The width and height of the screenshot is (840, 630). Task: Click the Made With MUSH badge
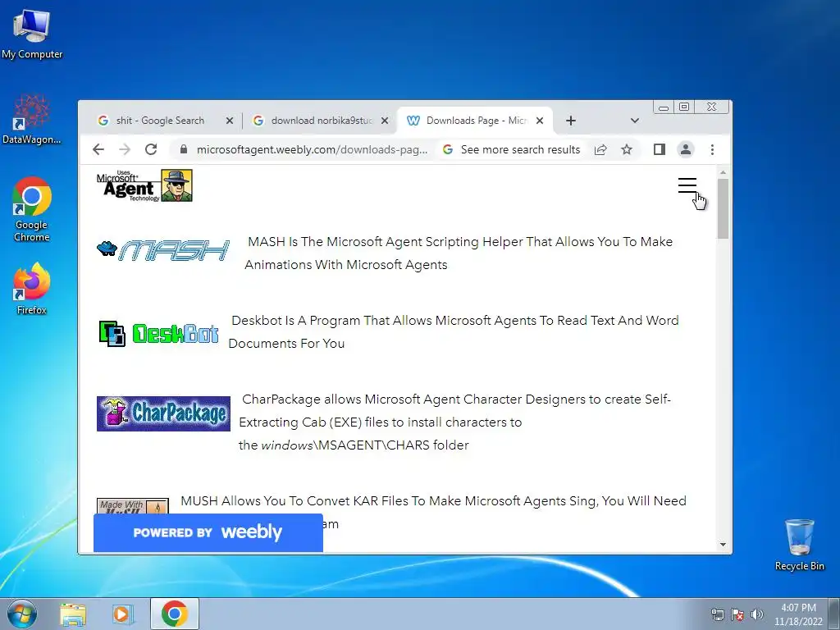133,506
